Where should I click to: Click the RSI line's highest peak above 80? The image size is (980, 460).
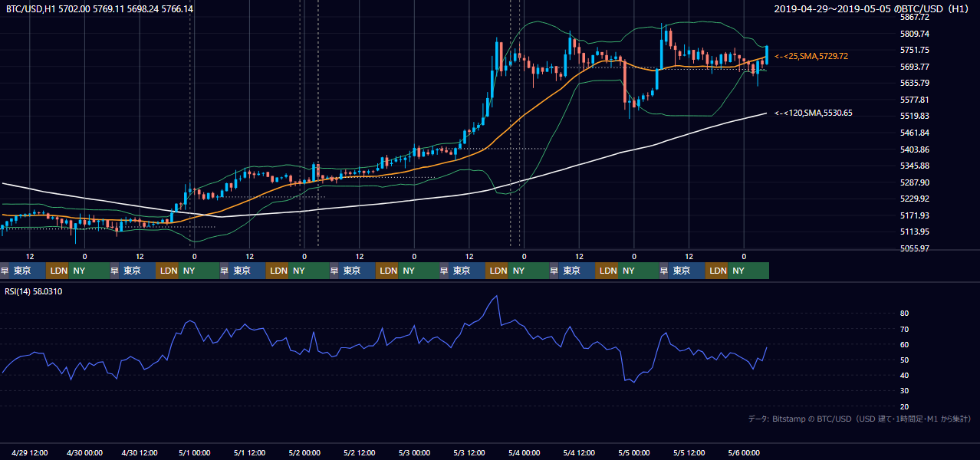pos(497,297)
